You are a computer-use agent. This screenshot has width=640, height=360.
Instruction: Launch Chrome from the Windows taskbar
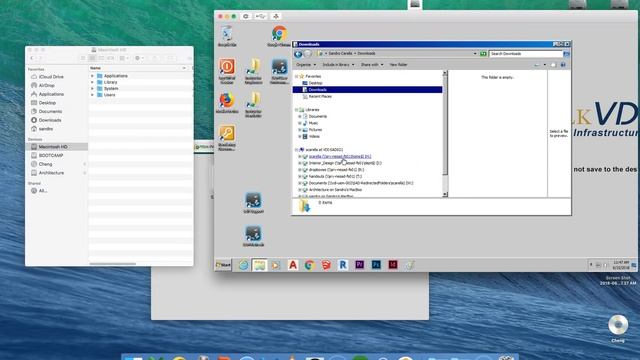(x=309, y=265)
